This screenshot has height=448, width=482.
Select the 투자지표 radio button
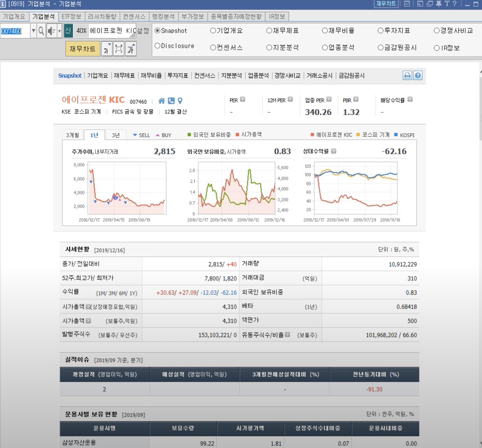pyautogui.click(x=380, y=31)
